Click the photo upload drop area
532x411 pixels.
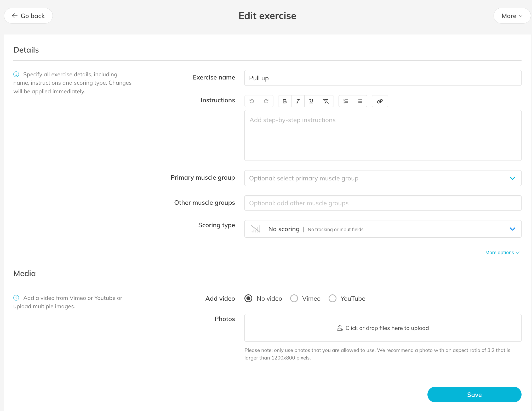click(382, 328)
